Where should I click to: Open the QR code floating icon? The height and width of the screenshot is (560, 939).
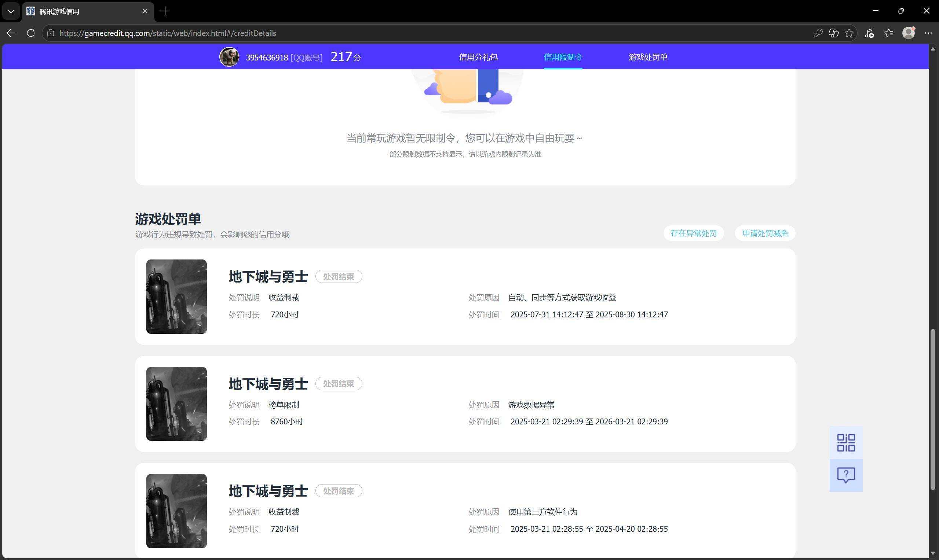pyautogui.click(x=846, y=443)
